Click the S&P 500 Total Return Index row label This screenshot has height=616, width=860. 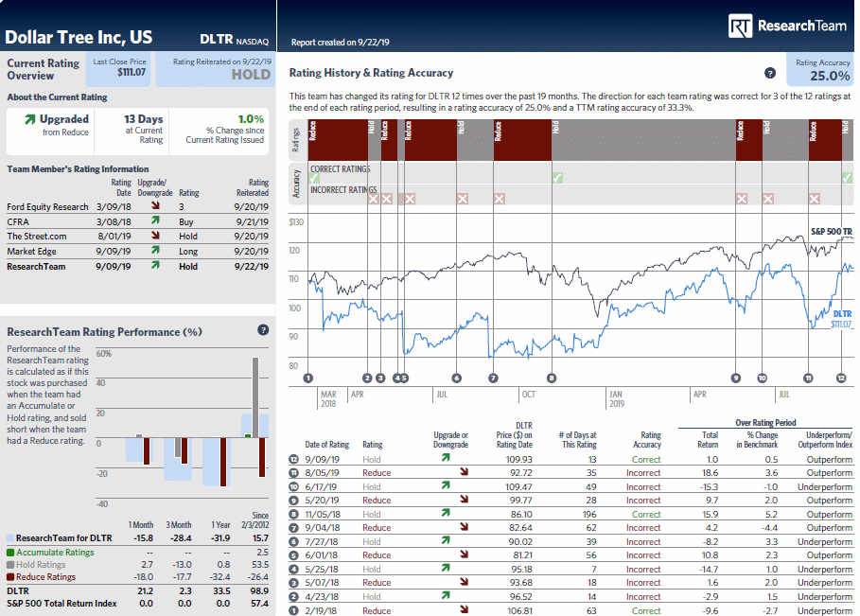[62, 604]
